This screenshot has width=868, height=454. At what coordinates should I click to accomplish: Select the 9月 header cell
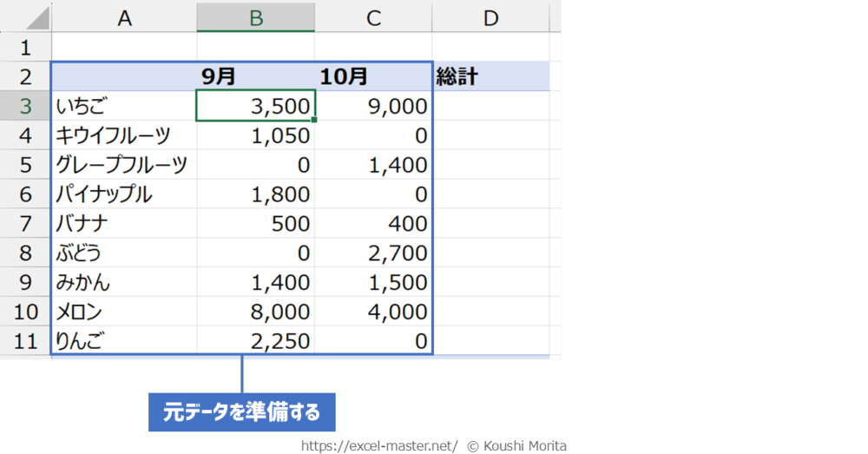(256, 76)
